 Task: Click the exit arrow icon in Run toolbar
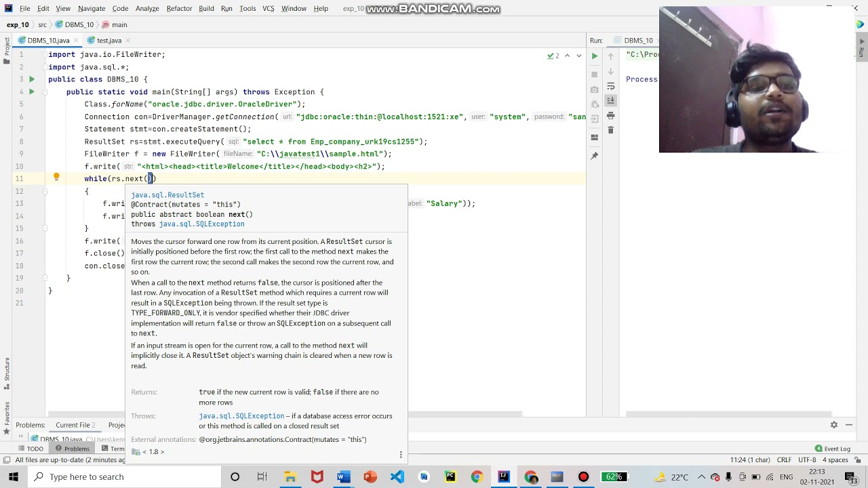[x=595, y=119]
